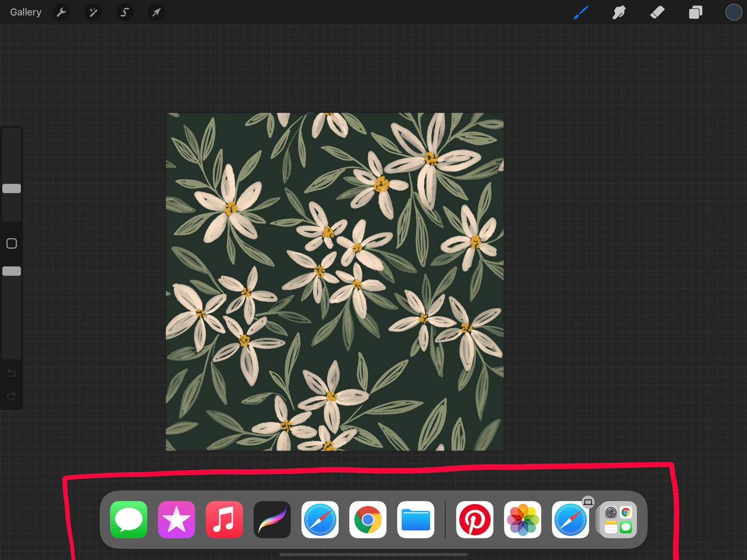Undo the last action via the sidebar arrow

[x=11, y=373]
